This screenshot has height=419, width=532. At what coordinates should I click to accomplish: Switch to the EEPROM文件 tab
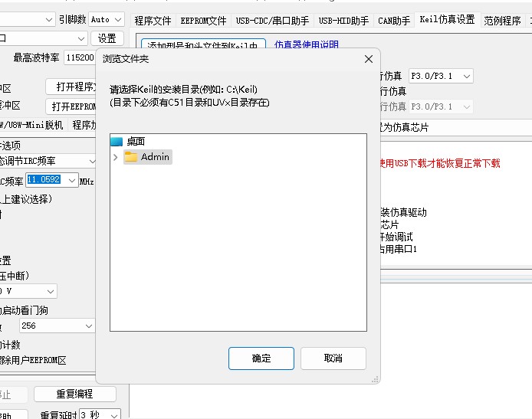point(203,21)
